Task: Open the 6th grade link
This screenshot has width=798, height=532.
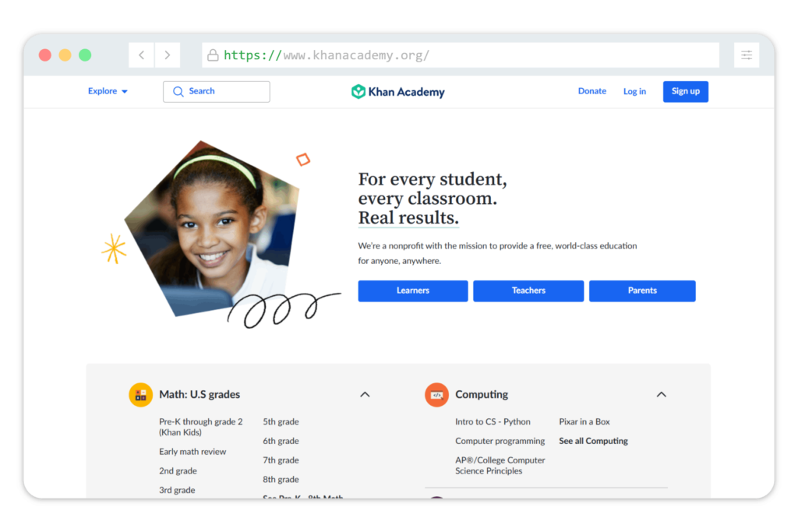Action: [281, 441]
